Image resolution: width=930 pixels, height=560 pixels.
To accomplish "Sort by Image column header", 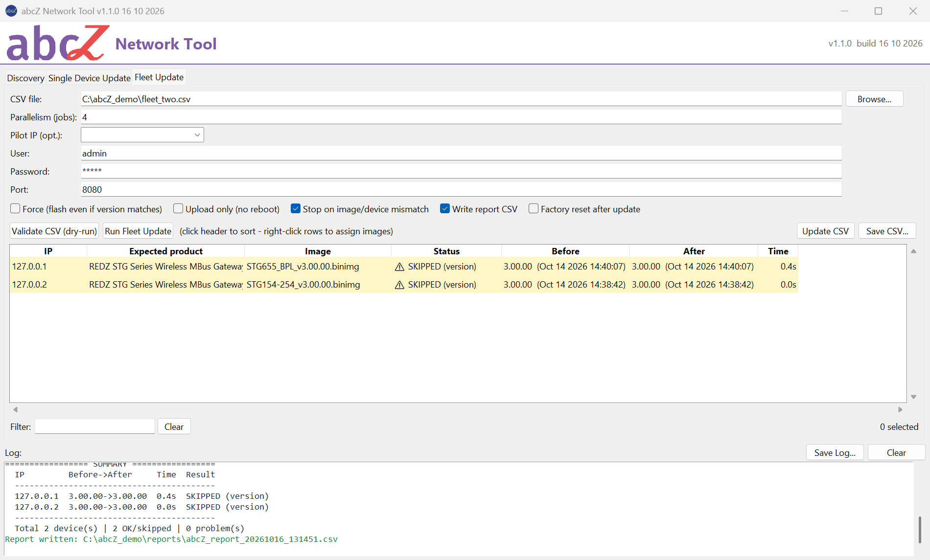I will (x=318, y=251).
